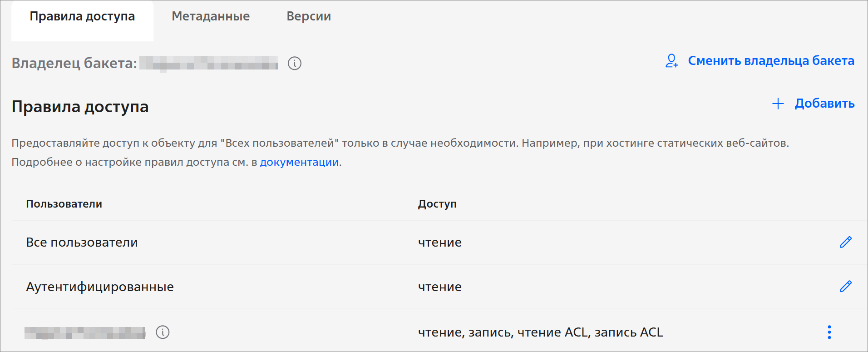Select the Правила доступа tab
The image size is (868, 352).
pyautogui.click(x=82, y=16)
